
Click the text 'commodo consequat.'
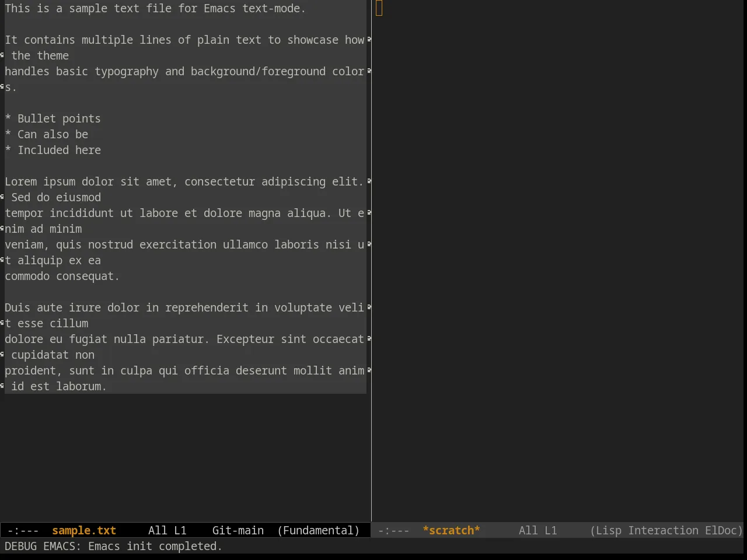62,276
